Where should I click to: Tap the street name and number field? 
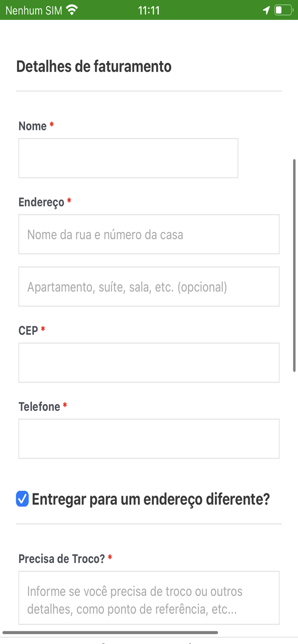149,234
